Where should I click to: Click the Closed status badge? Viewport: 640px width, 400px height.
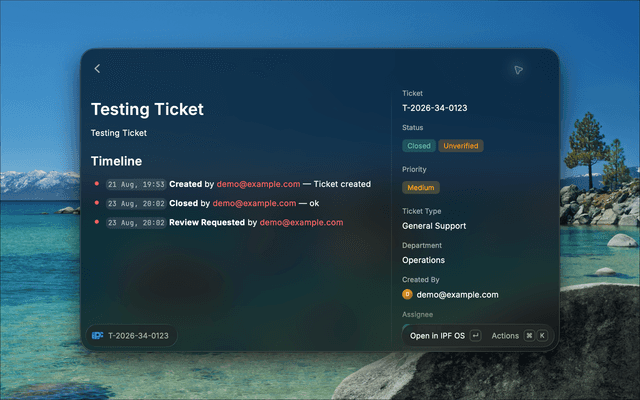(x=419, y=146)
